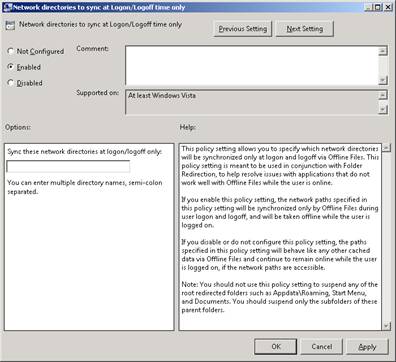The width and height of the screenshot is (396, 362).
Task: Click the Comment box scroll down arrow
Action: [383, 80]
